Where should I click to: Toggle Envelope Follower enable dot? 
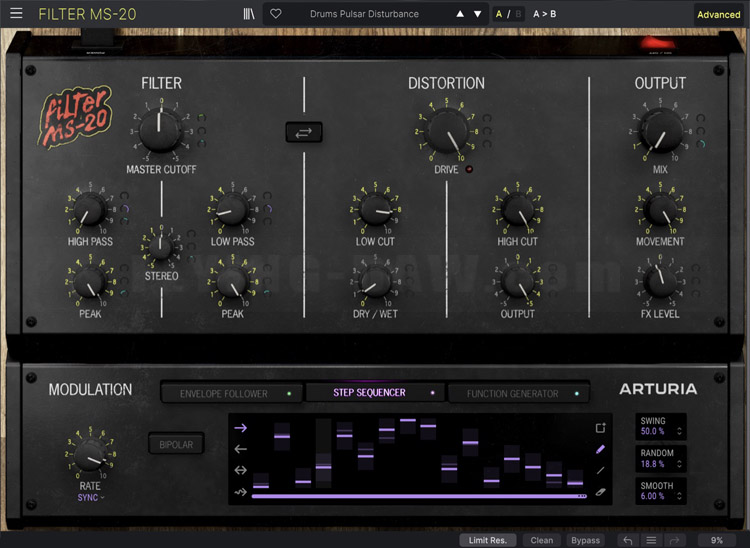289,394
